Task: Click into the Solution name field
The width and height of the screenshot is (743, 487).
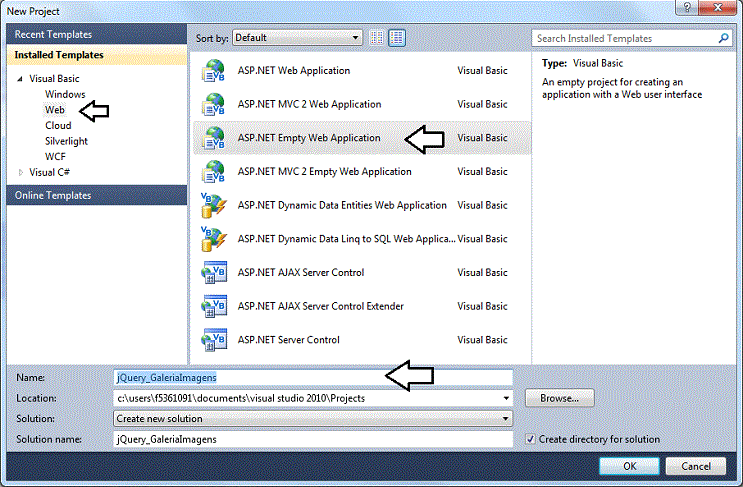Action: [x=313, y=439]
